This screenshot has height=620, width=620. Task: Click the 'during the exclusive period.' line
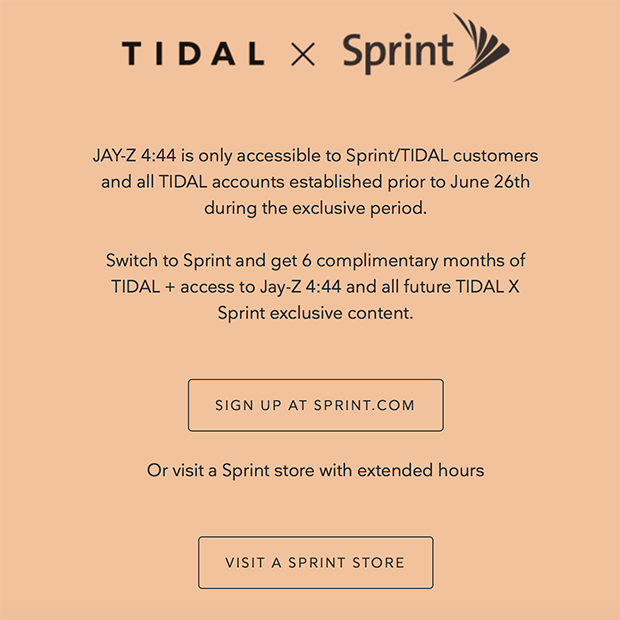316,208
